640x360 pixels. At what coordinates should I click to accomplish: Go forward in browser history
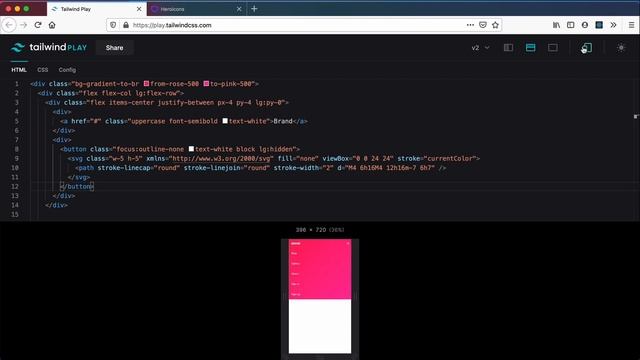point(24,25)
